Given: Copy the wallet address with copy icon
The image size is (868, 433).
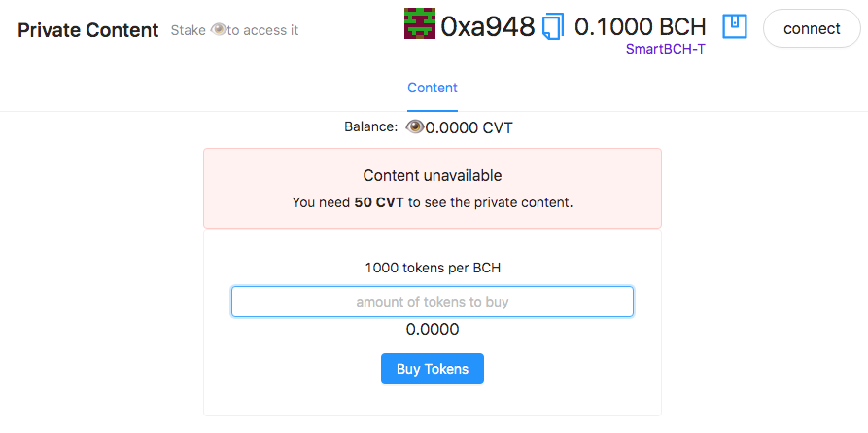Looking at the screenshot, I should pyautogui.click(x=553, y=26).
